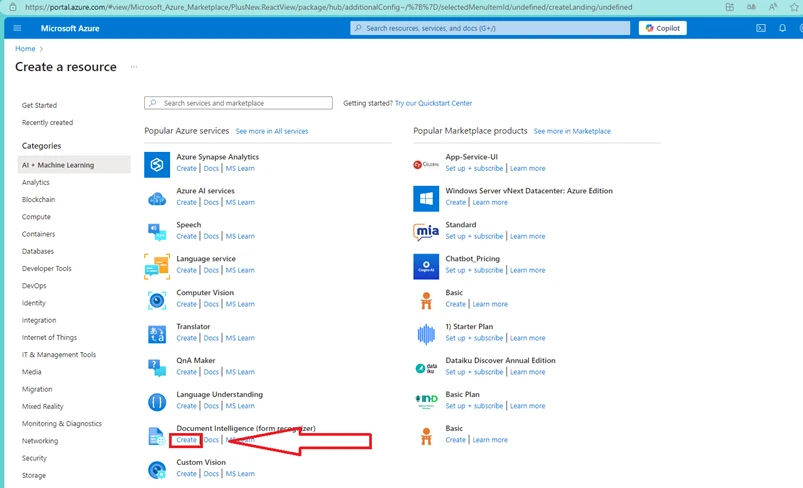Click MS Learn under Azure Synapse Analytics
This screenshot has height=488, width=803.
click(x=240, y=168)
